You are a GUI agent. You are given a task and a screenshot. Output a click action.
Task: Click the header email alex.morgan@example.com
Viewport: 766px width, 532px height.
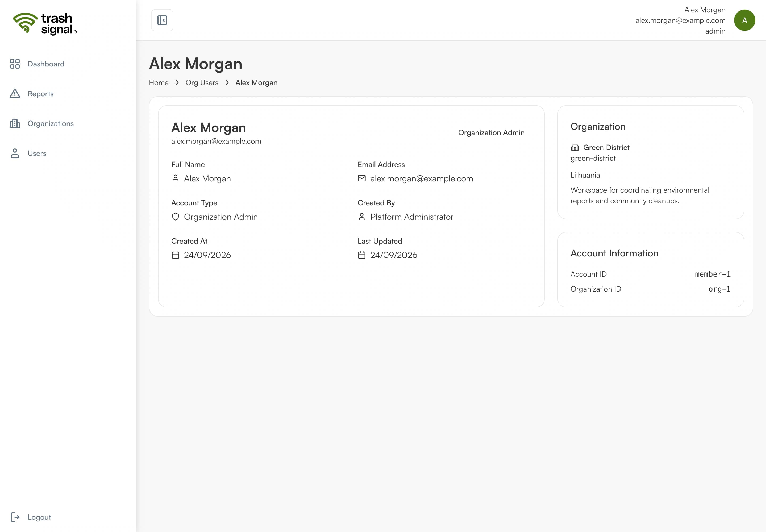[x=680, y=20]
